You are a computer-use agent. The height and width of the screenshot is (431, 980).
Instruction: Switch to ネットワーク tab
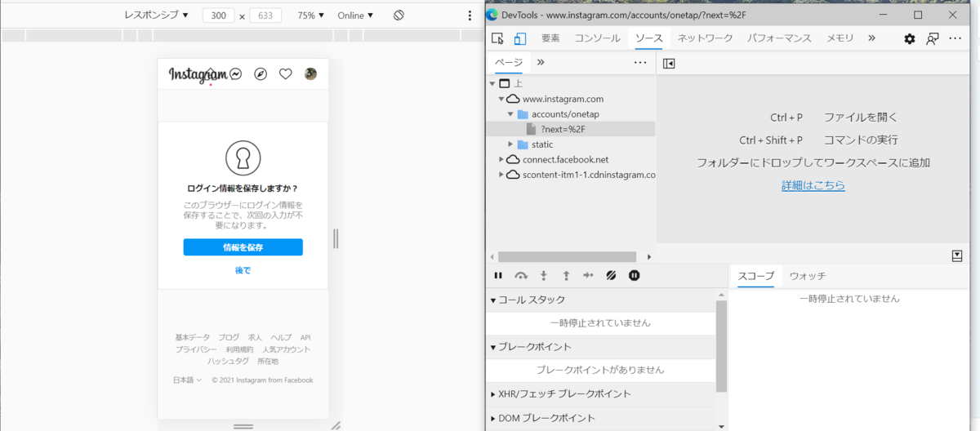click(705, 38)
